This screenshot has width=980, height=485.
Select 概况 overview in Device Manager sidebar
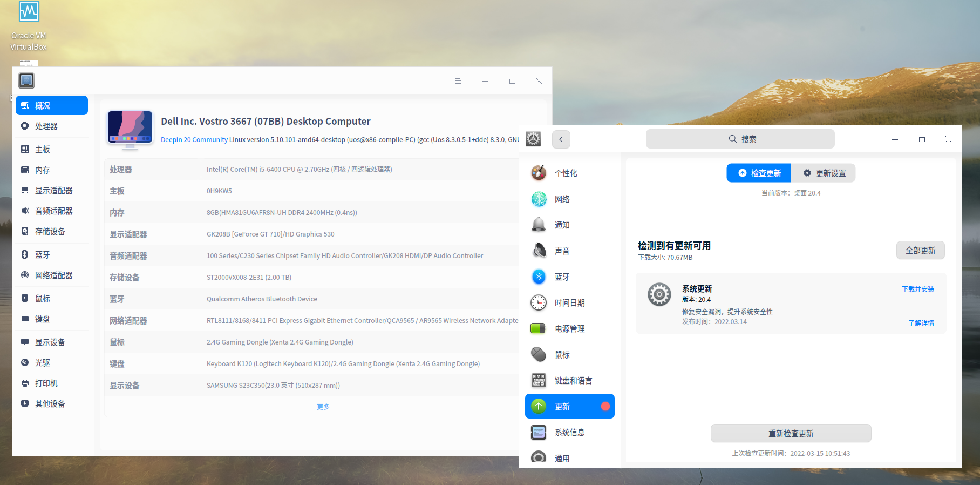pyautogui.click(x=52, y=105)
